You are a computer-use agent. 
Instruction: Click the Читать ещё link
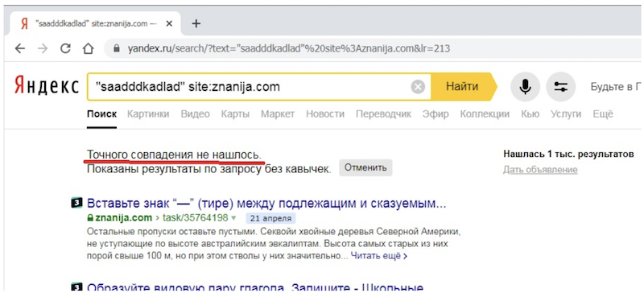379,256
